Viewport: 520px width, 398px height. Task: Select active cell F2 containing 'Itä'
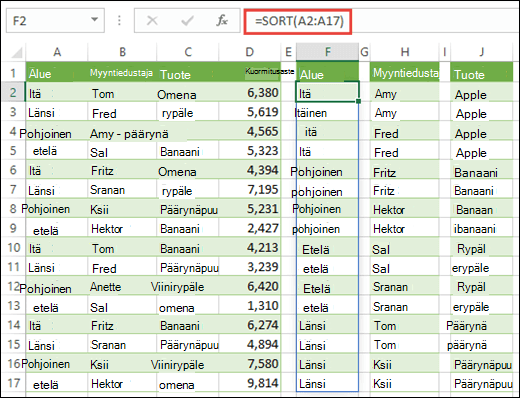point(327,92)
